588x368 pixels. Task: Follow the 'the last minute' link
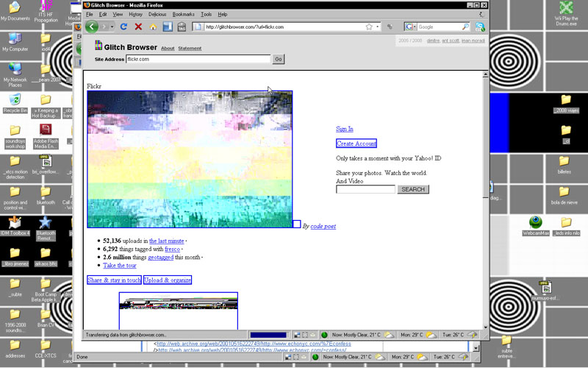pos(167,241)
